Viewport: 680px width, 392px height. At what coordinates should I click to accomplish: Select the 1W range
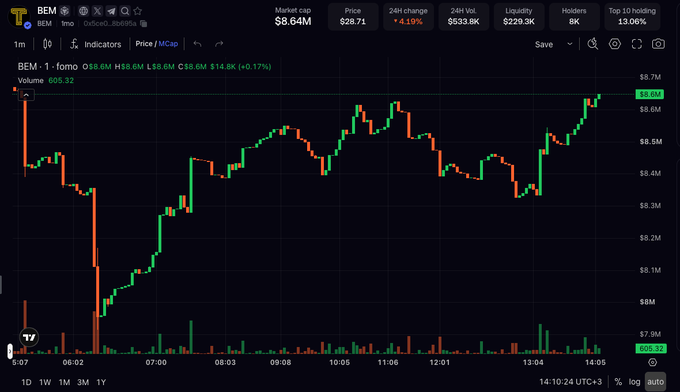point(45,382)
